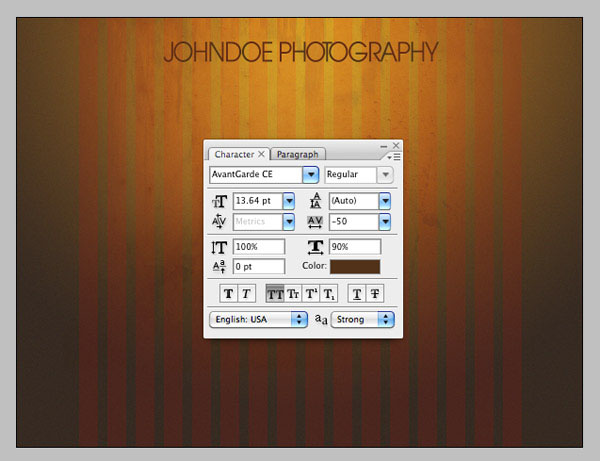Toggle Small Caps styling
The width and height of the screenshot is (600, 461).
[293, 293]
